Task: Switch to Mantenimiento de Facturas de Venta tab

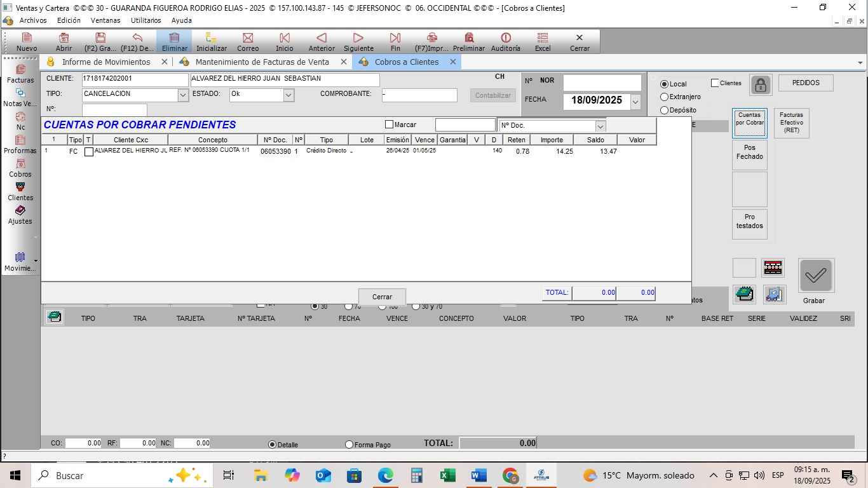Action: pos(262,62)
